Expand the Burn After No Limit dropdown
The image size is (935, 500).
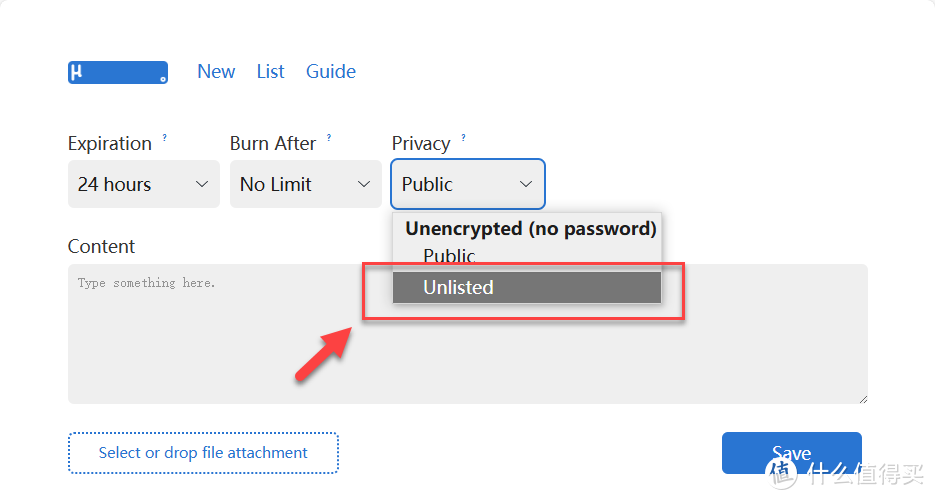[305, 184]
